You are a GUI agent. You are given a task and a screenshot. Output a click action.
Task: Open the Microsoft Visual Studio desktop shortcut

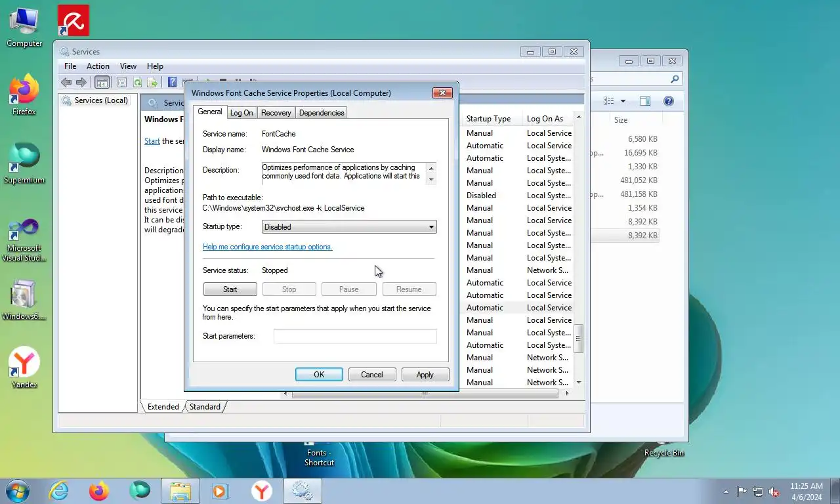click(x=24, y=240)
